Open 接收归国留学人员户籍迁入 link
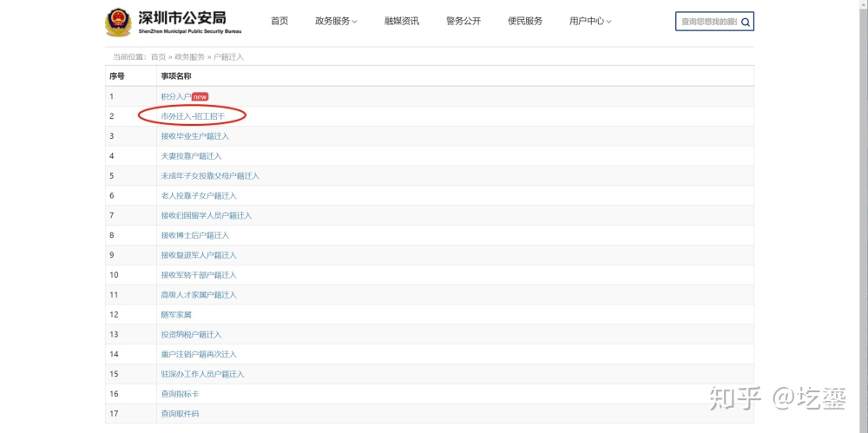The image size is (868, 433). pos(207,215)
